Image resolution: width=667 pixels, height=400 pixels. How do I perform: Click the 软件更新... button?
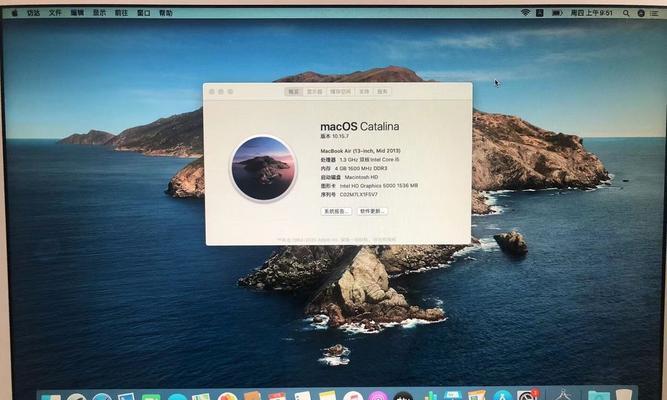coord(372,211)
